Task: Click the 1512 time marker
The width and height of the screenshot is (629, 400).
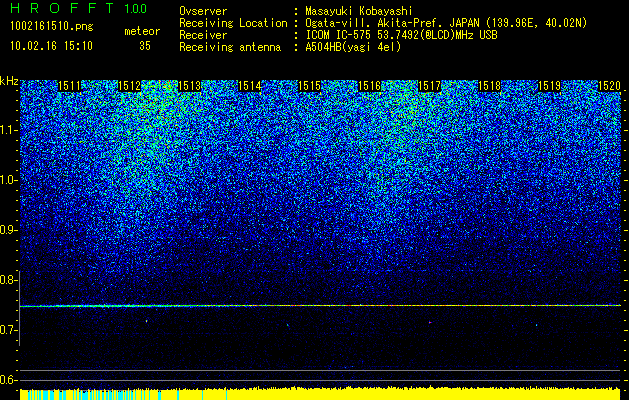Action: [130, 86]
